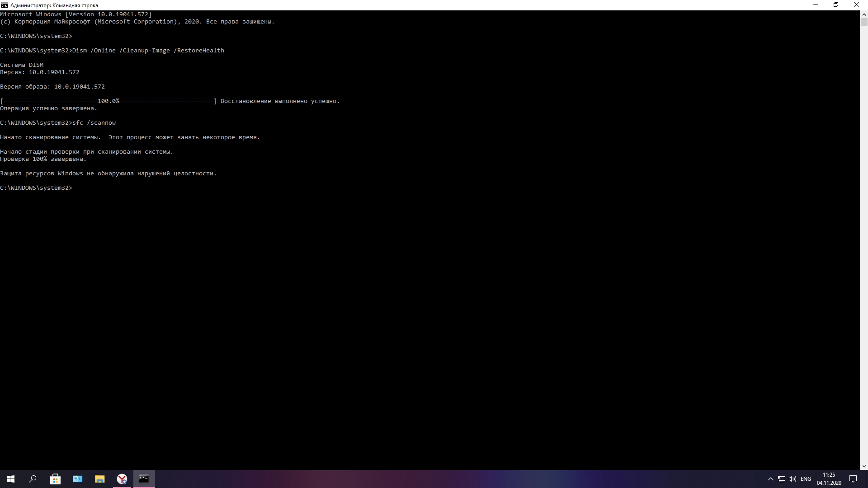Click the 'Microsoft Windows [Version 10.0.19041.572]' line
The image size is (868, 488).
tap(76, 14)
